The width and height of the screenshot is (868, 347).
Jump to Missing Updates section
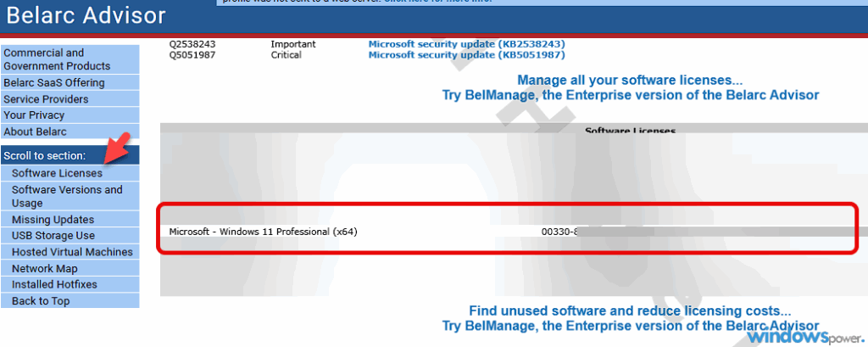70,220
